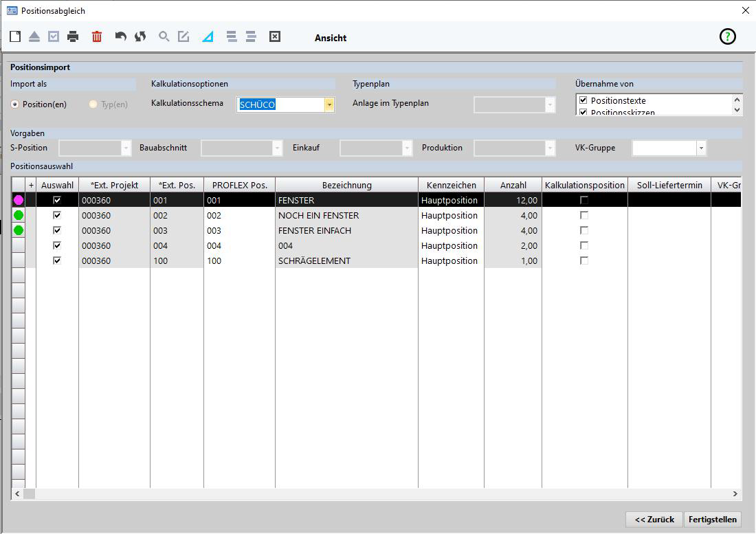Open help via green question mark icon
756x534 pixels.
[x=727, y=37]
